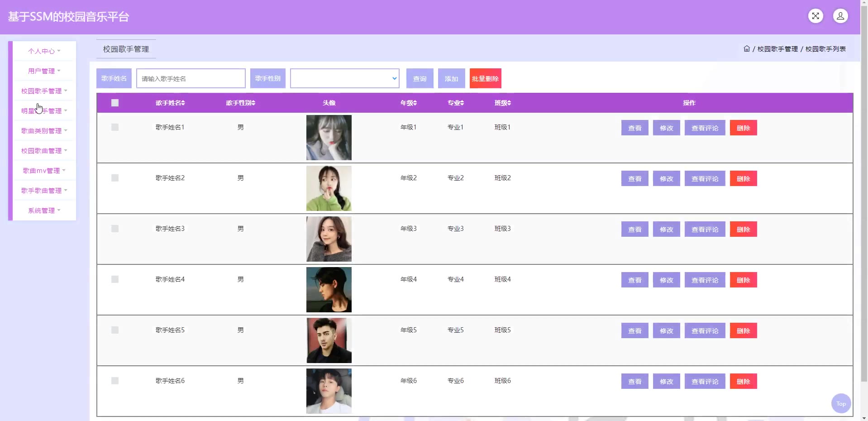This screenshot has height=421, width=868.
Task: Click the 批量删除 button
Action: click(486, 78)
